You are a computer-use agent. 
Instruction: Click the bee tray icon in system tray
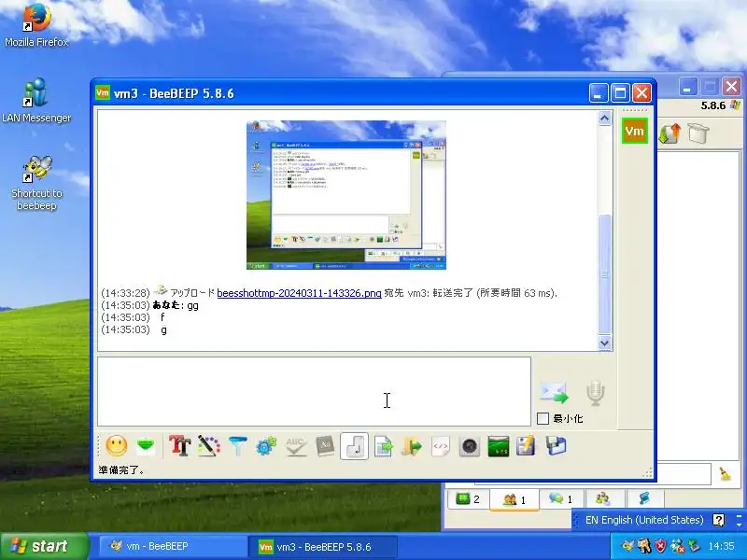[x=627, y=546]
